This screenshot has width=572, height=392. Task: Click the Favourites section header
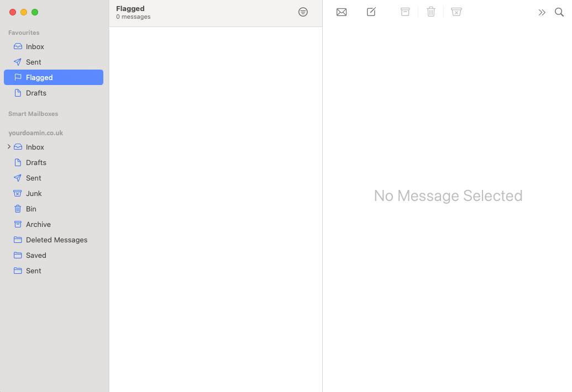click(x=24, y=33)
